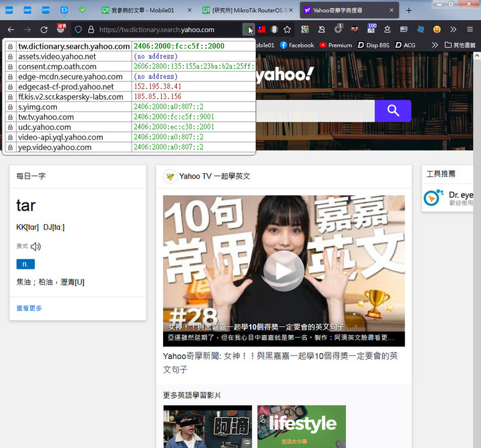Click the tw.dictionary.search.yahoo.com popup row
Image resolution: width=481 pixels, height=448 pixels.
[130, 46]
